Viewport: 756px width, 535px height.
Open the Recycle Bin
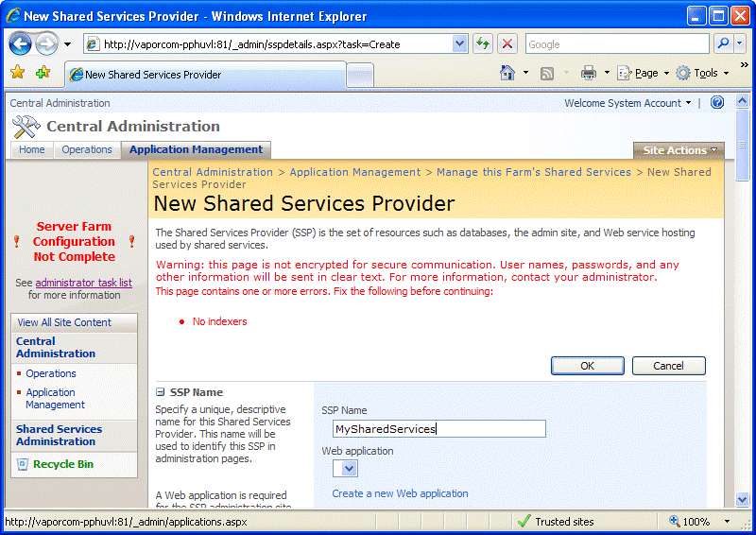click(63, 464)
